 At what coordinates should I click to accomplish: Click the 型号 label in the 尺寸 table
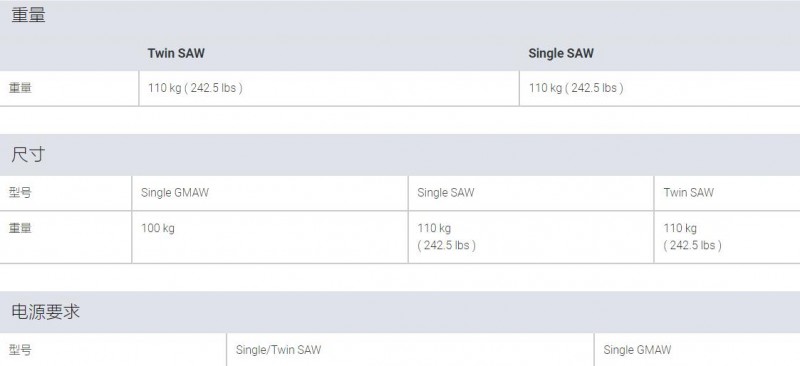(20, 192)
